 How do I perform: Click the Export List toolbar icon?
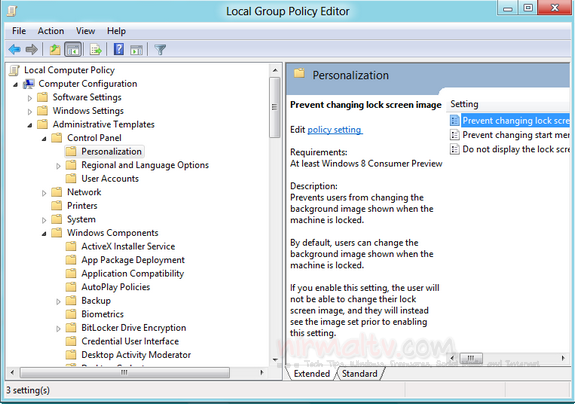click(x=96, y=49)
